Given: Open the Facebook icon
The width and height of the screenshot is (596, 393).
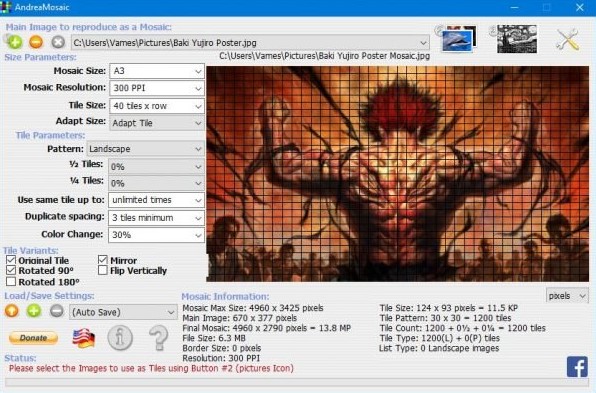Looking at the screenshot, I should click(577, 367).
